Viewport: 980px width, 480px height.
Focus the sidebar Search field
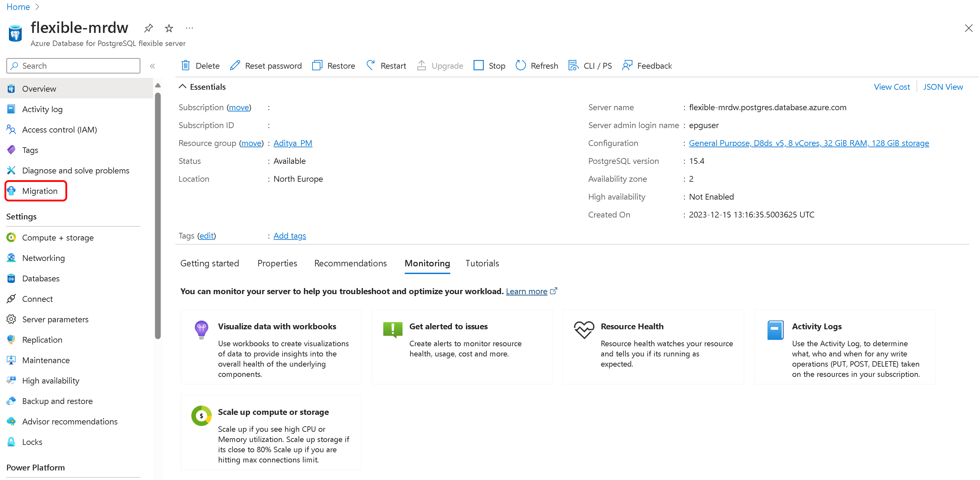(73, 66)
